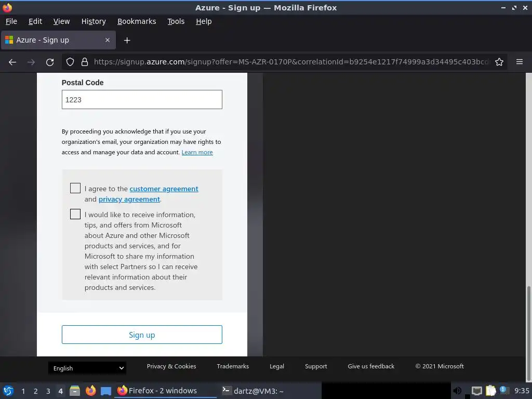Open the View menu
532x399 pixels.
point(61,21)
